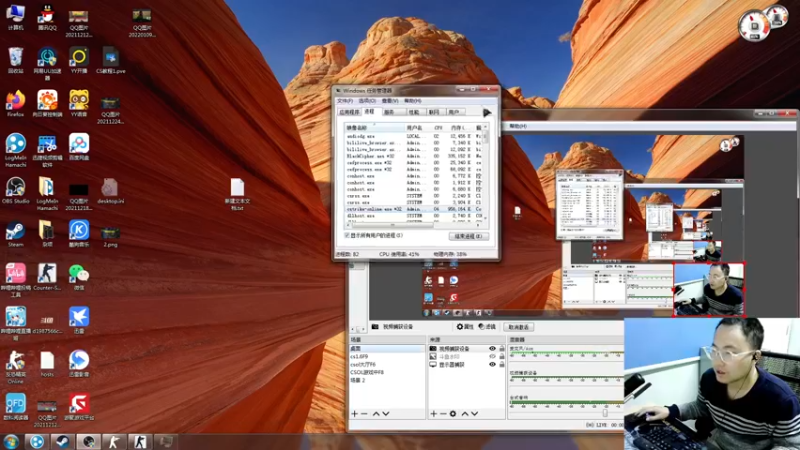Open the Kugou Music desktop icon
Image resolution: width=800 pixels, height=450 pixels.
pyautogui.click(x=79, y=234)
